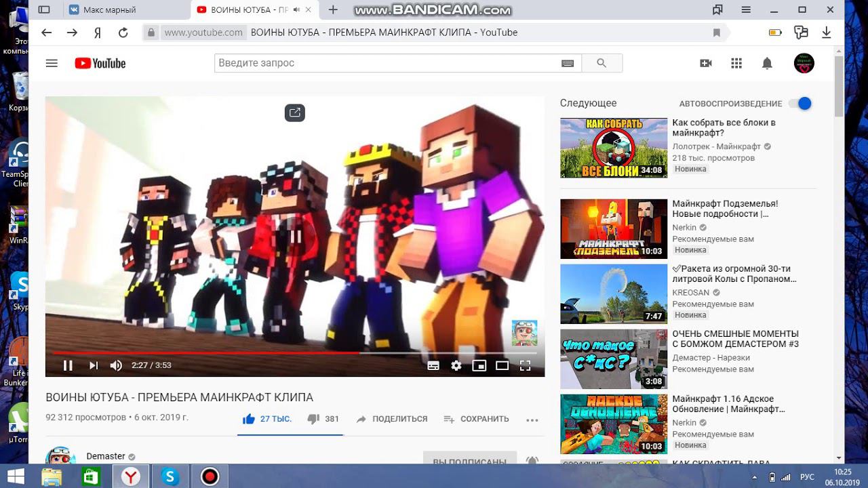Viewport: 868px width, 488px height.
Task: Open bookmarks icon in title bar
Action: coord(717,9)
